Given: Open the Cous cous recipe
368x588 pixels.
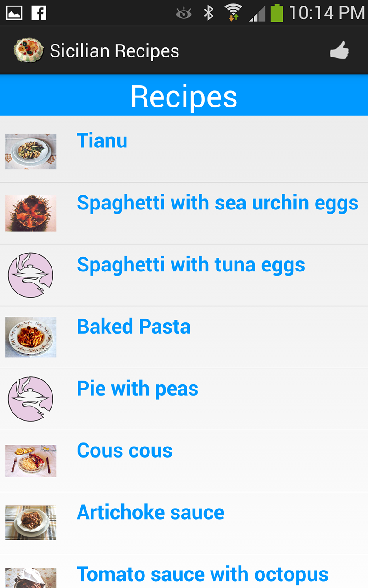Looking at the screenshot, I should pos(125,451).
